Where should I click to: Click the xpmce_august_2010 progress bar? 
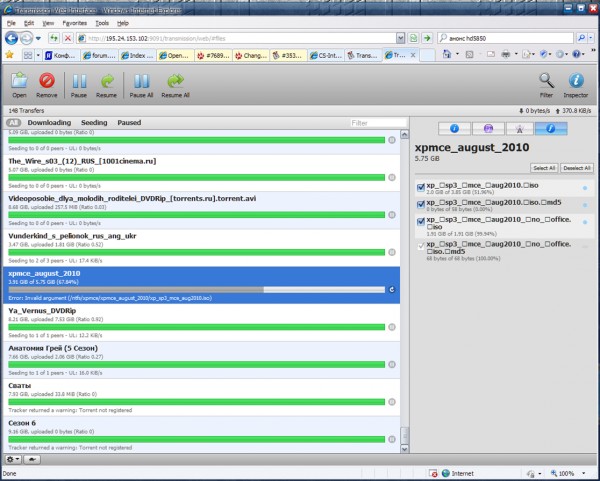tap(197, 290)
